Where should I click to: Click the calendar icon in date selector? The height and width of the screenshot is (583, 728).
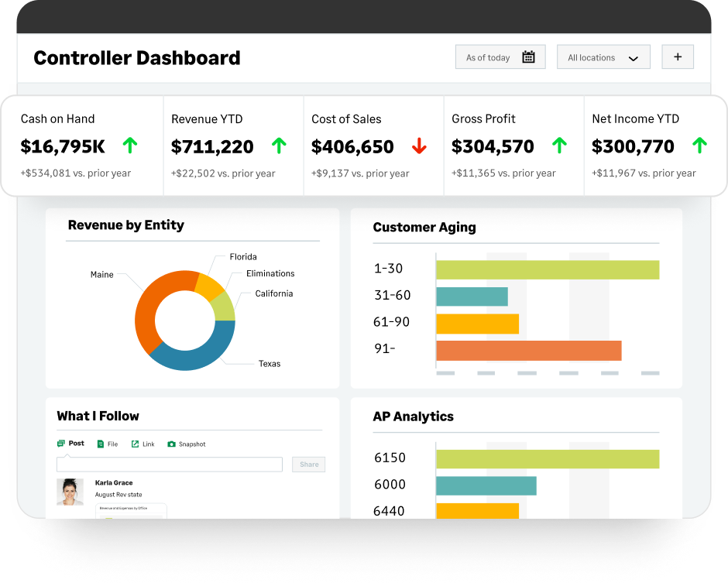528,57
